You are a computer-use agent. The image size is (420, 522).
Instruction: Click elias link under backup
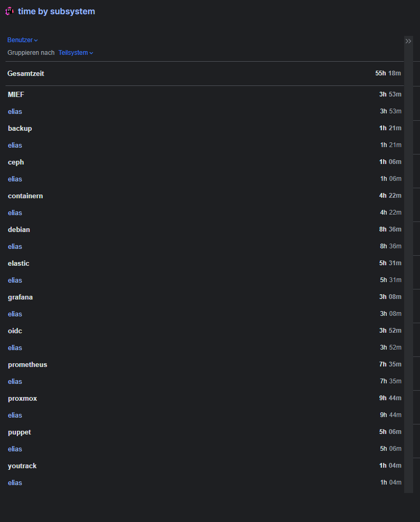tap(15, 146)
